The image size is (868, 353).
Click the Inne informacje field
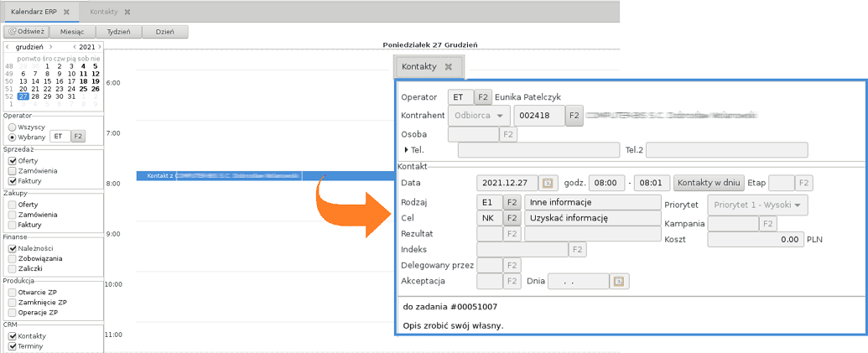[592, 202]
